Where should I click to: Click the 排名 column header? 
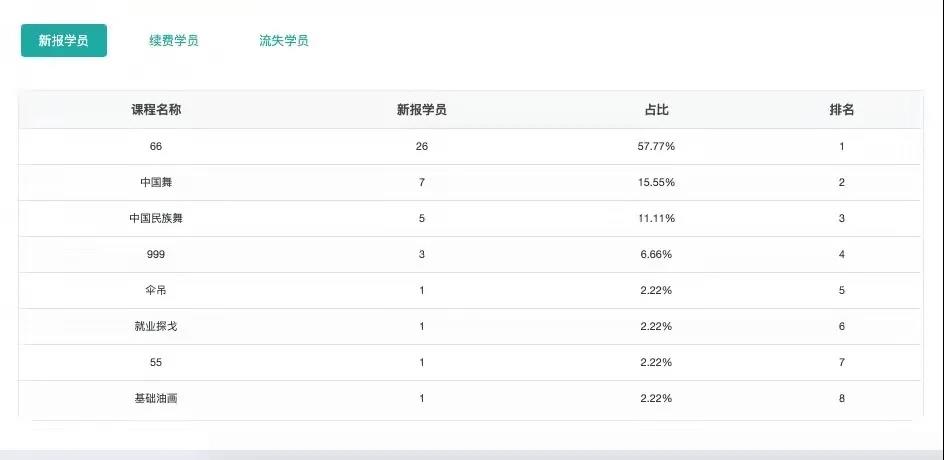[841, 110]
